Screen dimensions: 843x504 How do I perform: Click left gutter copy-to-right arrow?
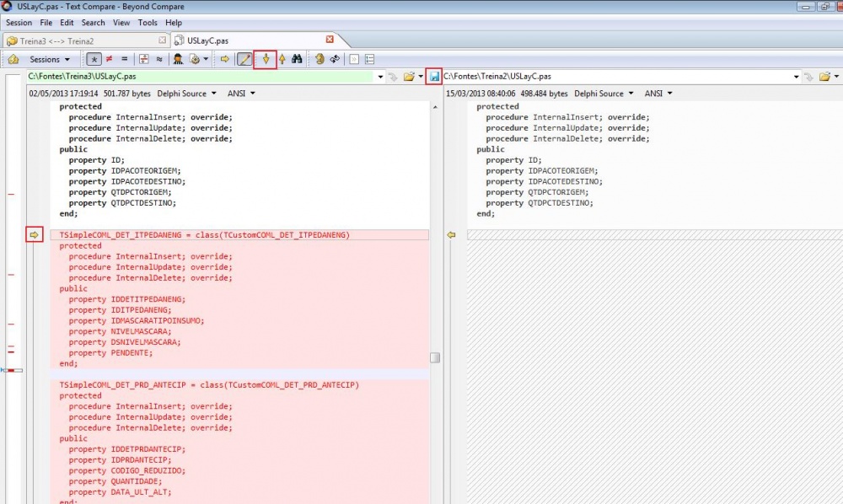pos(35,235)
